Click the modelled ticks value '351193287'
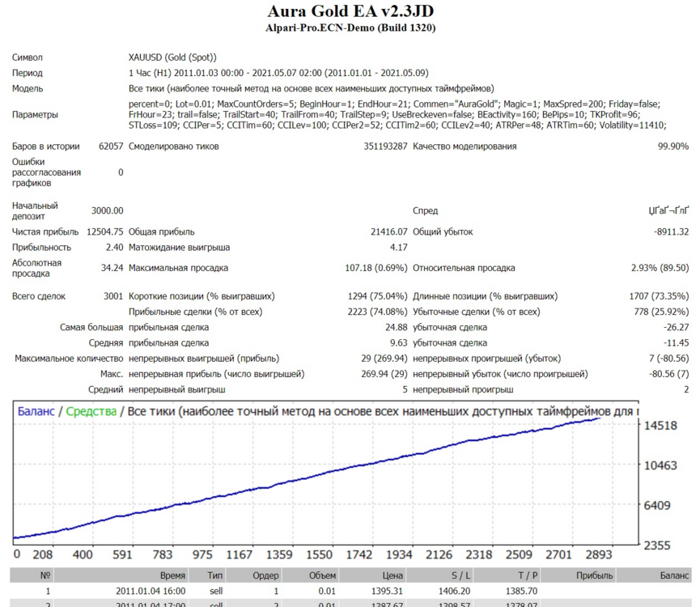The height and width of the screenshot is (607, 700). 385,146
